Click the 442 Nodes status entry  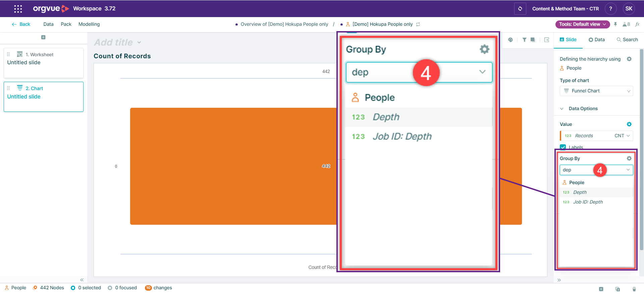(x=48, y=288)
